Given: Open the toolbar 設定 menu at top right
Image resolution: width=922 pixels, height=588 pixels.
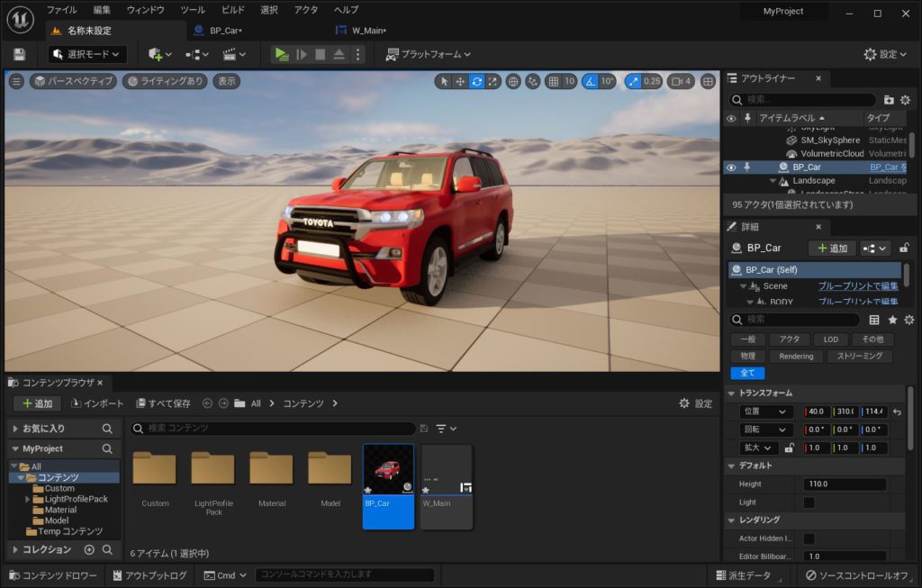Looking at the screenshot, I should coord(885,54).
